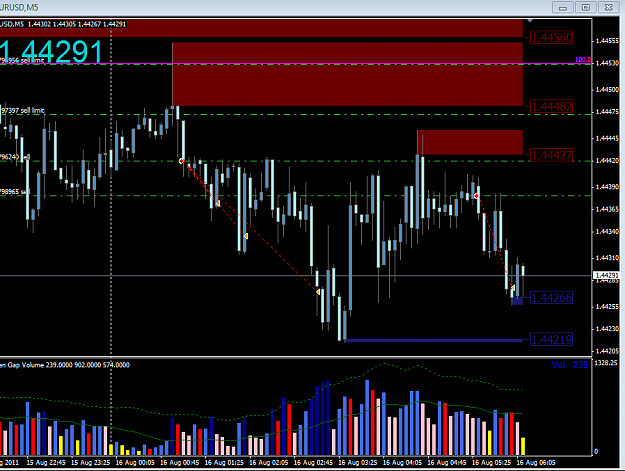
Task: Select the magenta 100.0 Fibonacci level label
Action: pos(583,60)
